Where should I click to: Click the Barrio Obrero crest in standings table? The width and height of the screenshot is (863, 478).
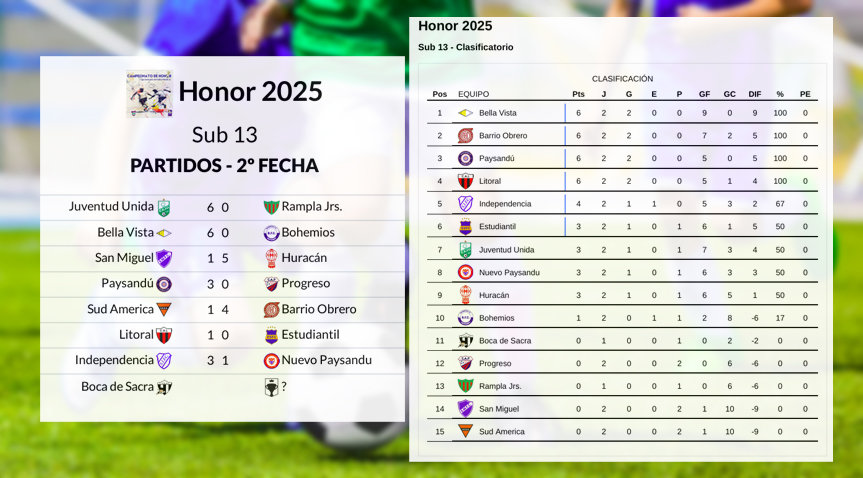coord(466,135)
